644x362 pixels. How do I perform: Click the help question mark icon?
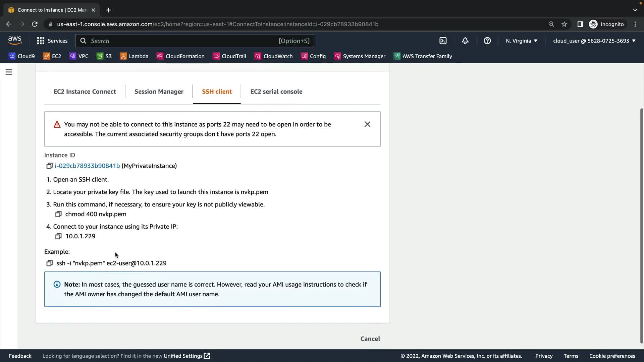tap(487, 41)
